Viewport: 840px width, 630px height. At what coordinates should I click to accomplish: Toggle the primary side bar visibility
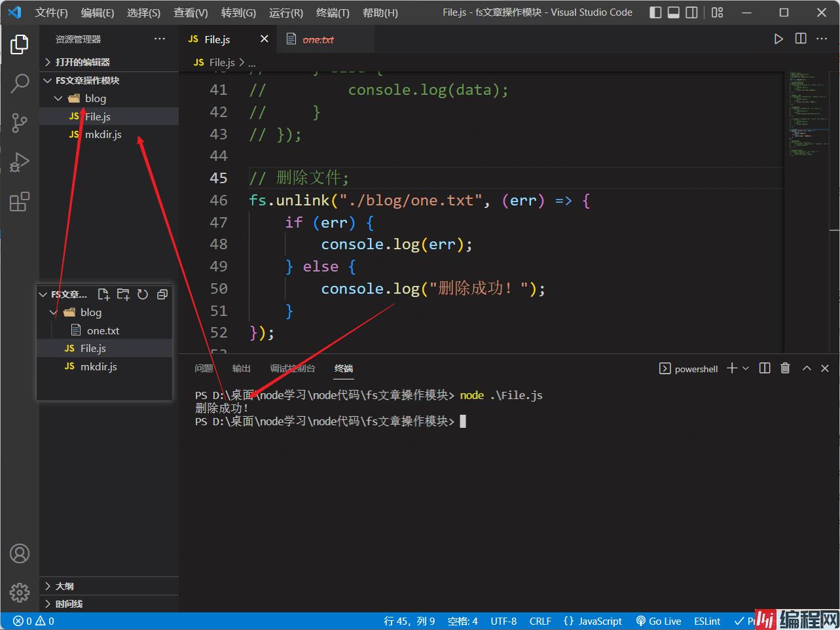tap(655, 12)
